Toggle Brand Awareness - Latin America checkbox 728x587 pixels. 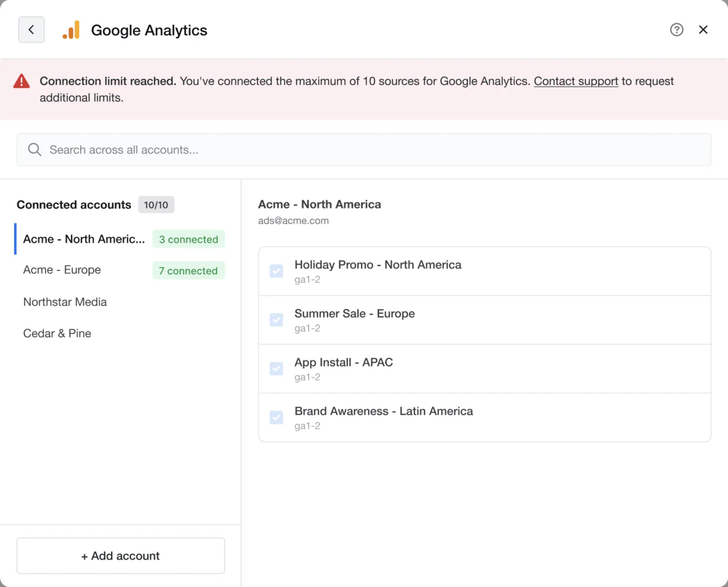pos(276,417)
